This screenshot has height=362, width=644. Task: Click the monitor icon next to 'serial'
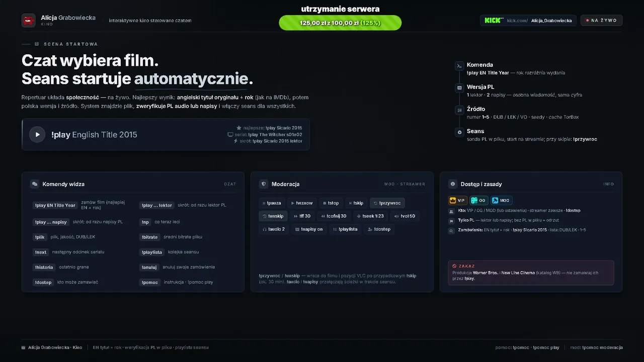pos(230,135)
